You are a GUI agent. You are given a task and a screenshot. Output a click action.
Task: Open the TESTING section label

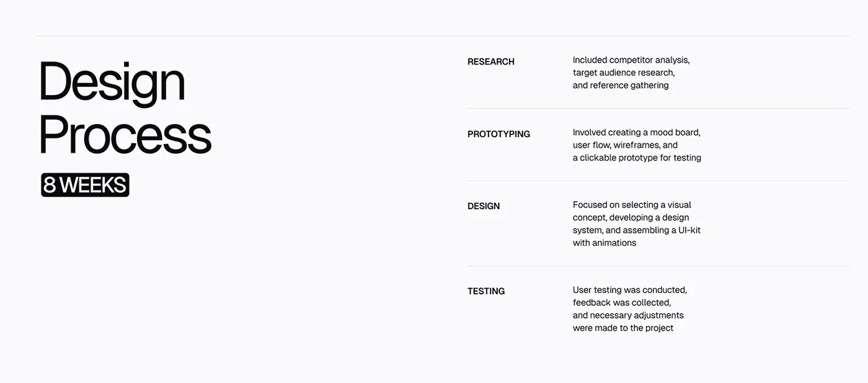[486, 291]
